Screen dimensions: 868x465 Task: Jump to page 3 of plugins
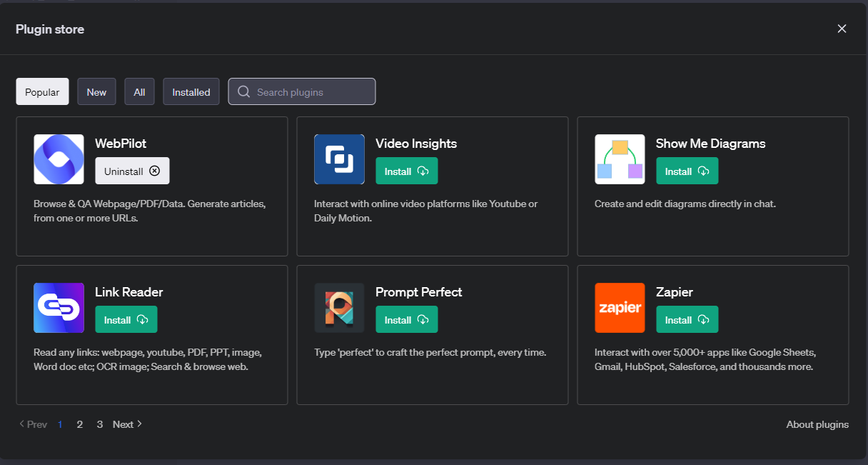100,424
